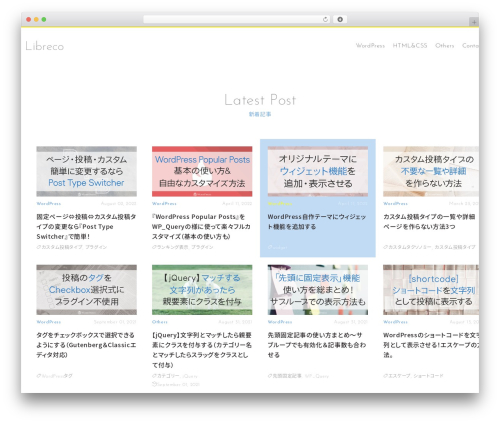The image size is (500, 423).
Task: Open title WordPressのショートコードを文字列
Action: point(431,345)
